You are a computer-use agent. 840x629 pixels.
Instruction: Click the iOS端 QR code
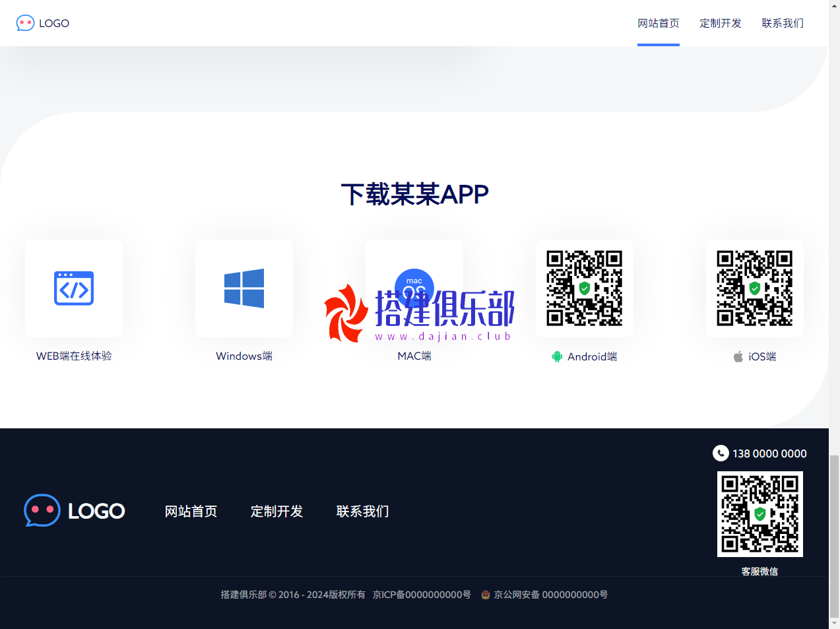pyautogui.click(x=755, y=288)
